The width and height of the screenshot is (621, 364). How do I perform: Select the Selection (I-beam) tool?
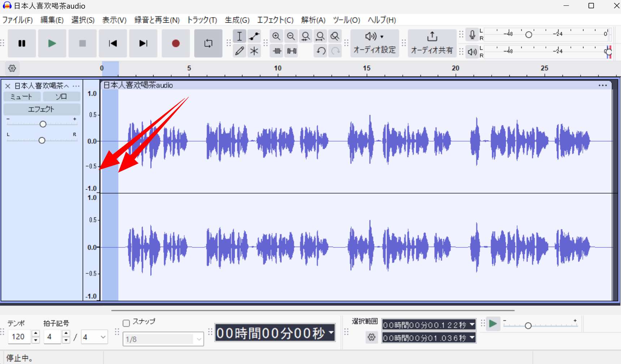tap(239, 36)
